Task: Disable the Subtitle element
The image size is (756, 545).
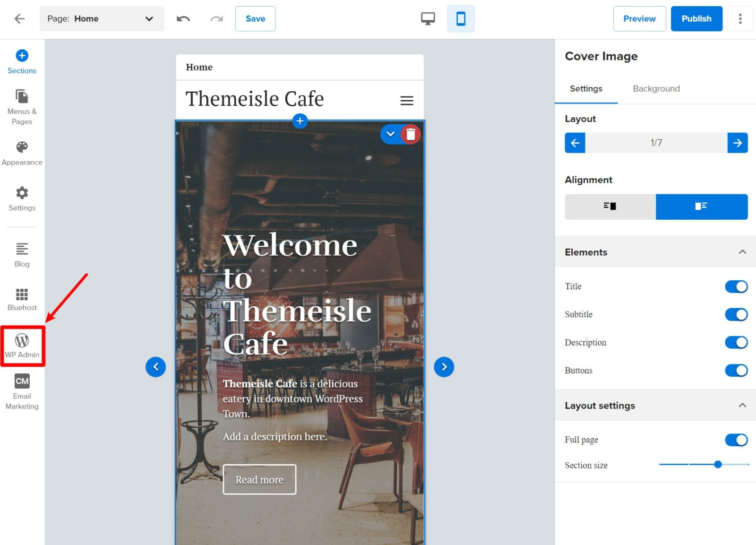Action: (x=736, y=314)
